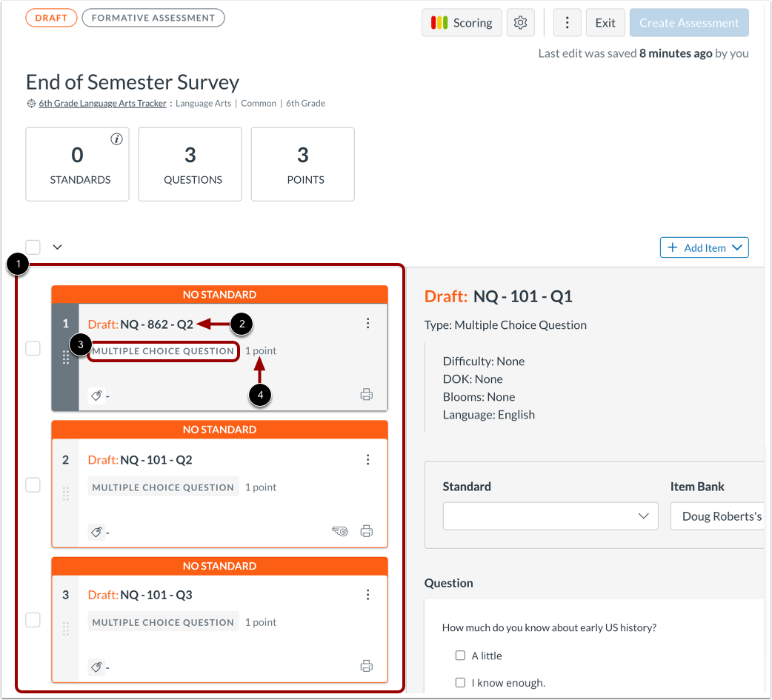This screenshot has height=700, width=772.
Task: Expand the chevron next to the select-all checkbox
Action: (x=57, y=247)
